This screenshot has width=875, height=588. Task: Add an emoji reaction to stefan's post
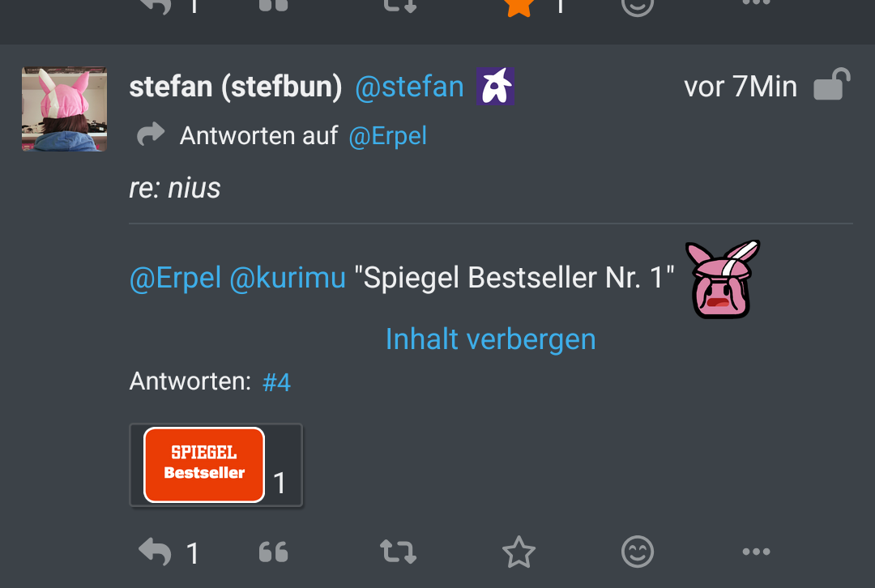(x=638, y=552)
